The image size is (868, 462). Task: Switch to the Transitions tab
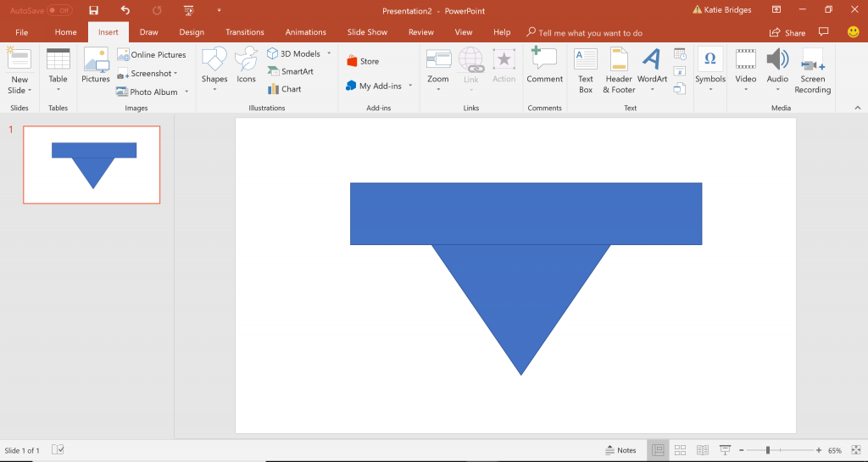coord(245,32)
